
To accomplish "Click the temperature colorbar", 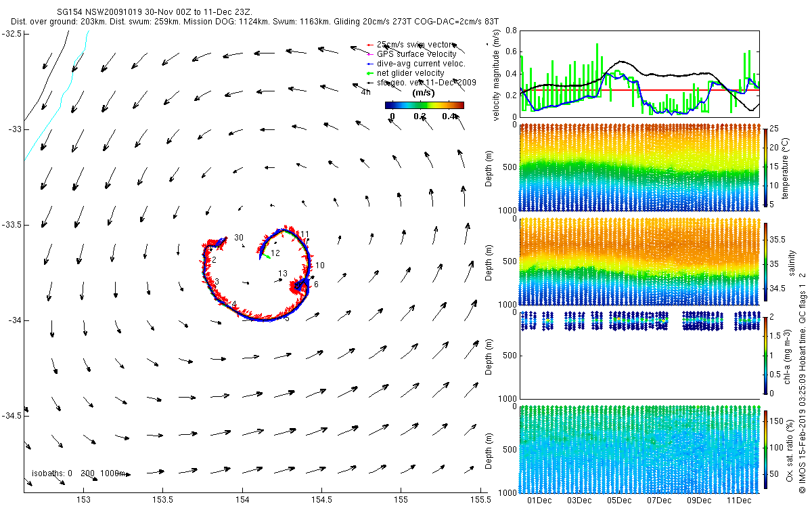I will (x=765, y=167).
